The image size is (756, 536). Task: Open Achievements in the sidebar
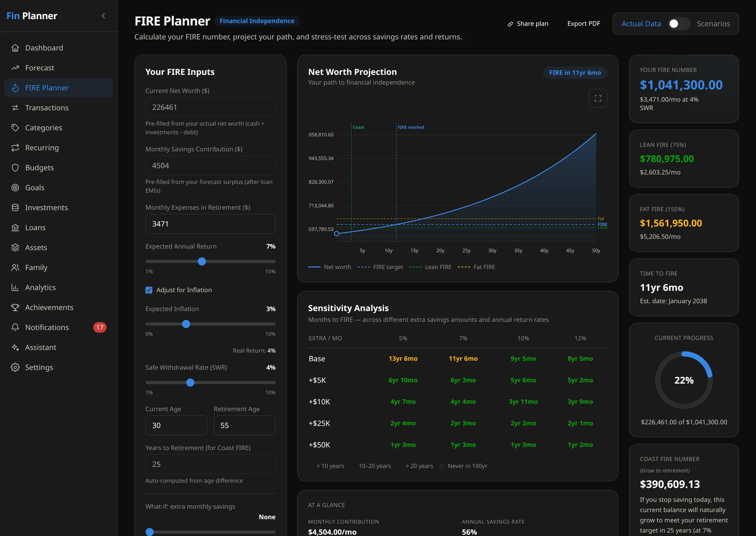pos(58,307)
